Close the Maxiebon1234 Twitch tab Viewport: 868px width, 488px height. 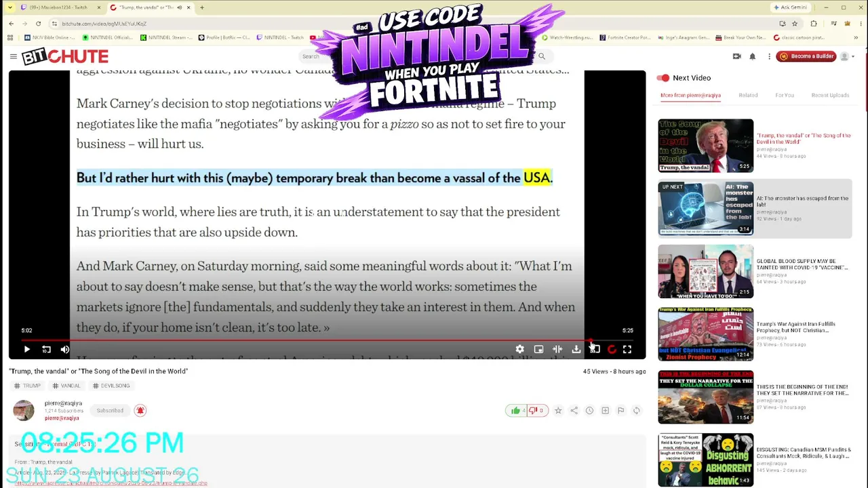tap(98, 7)
